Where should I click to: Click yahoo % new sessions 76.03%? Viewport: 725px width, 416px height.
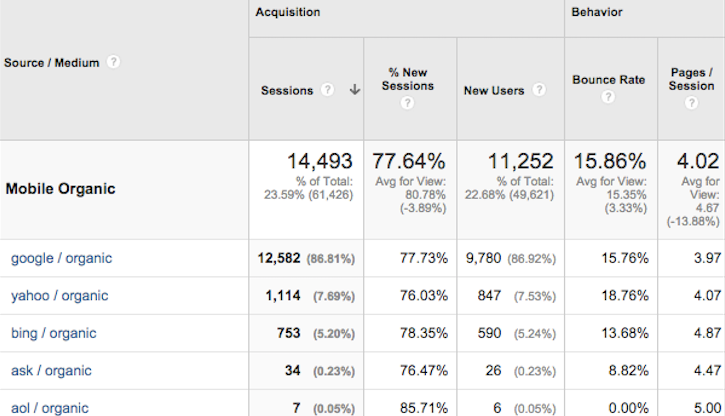(424, 295)
